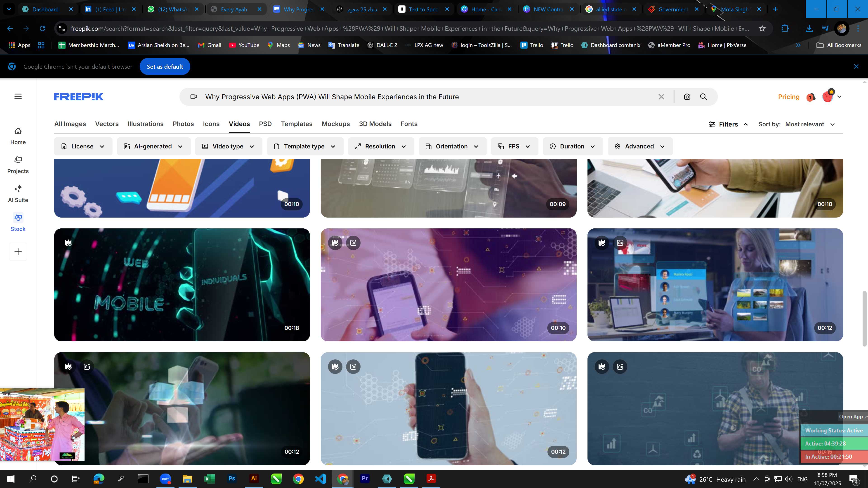
Task: Click AI-generated badge on purple phone video
Action: point(353,242)
